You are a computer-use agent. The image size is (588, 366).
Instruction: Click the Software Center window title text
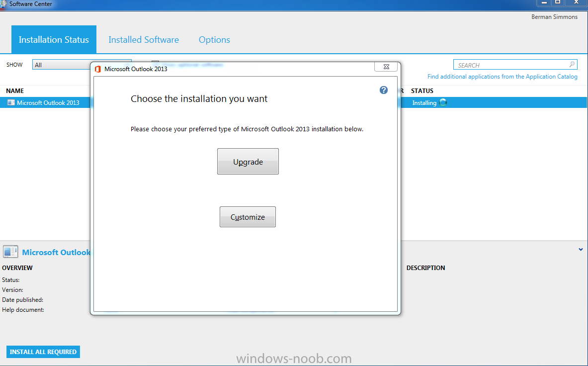coord(31,4)
